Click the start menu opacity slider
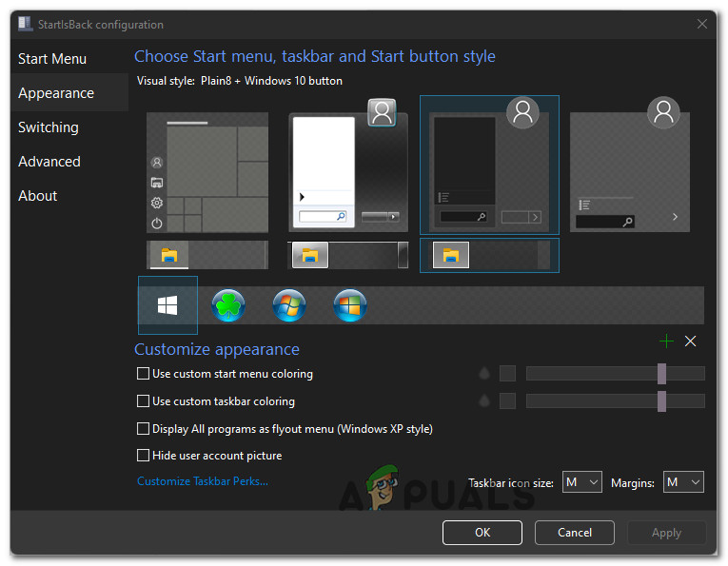Image resolution: width=728 pixels, height=566 pixels. pos(615,374)
